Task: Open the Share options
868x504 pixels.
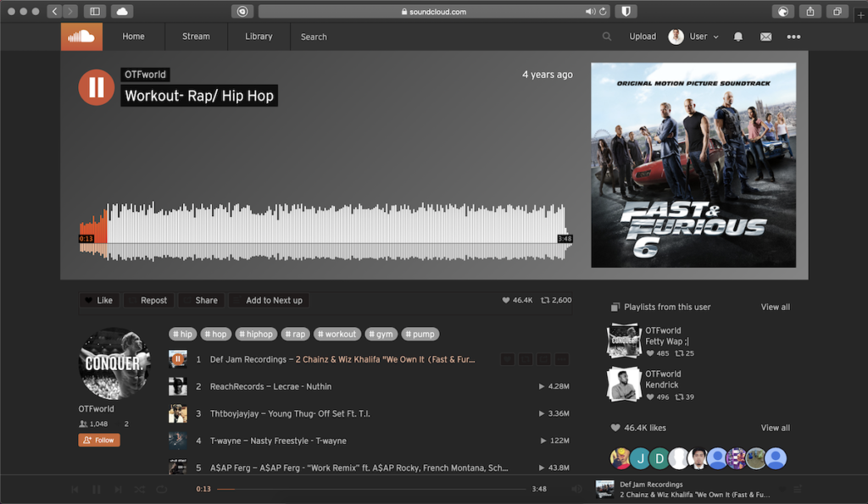Action: click(x=202, y=300)
